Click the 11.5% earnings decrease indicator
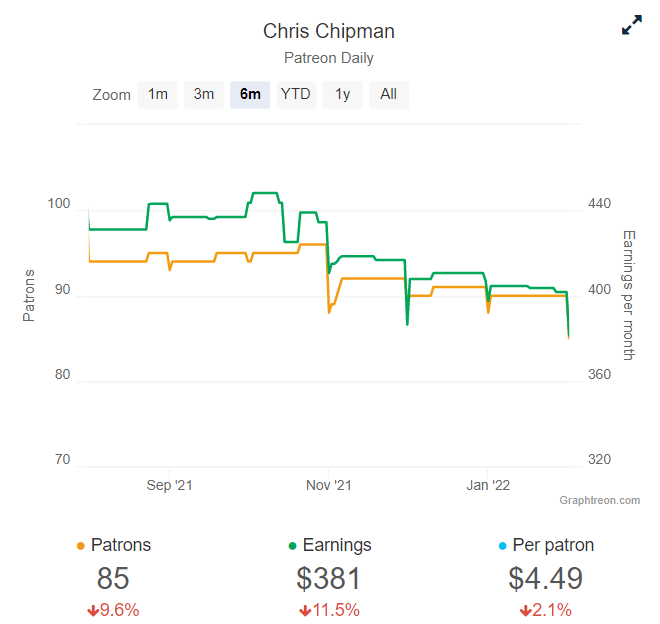The image size is (660, 624). (x=329, y=610)
